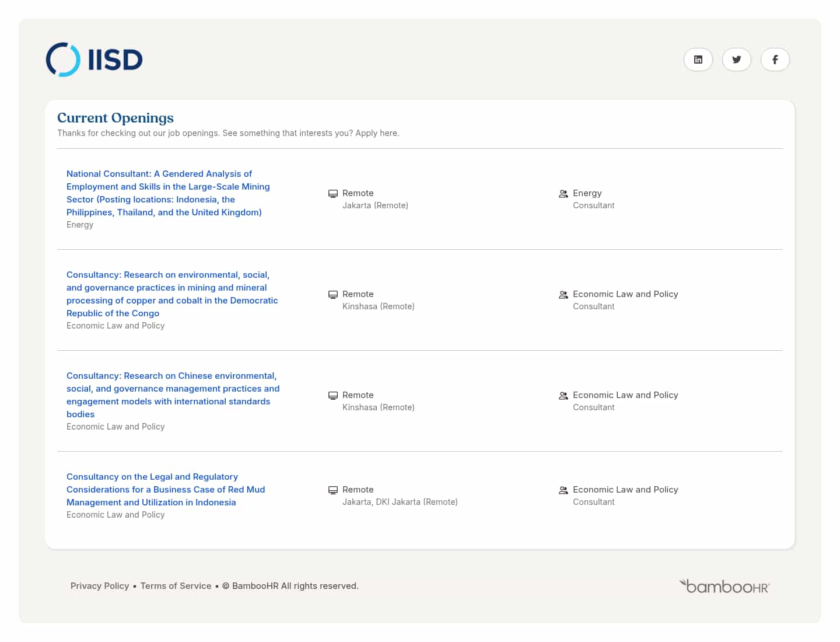The image size is (840, 642).
Task: Click the computer icon beside Jakarta (Remote)
Action: point(333,193)
